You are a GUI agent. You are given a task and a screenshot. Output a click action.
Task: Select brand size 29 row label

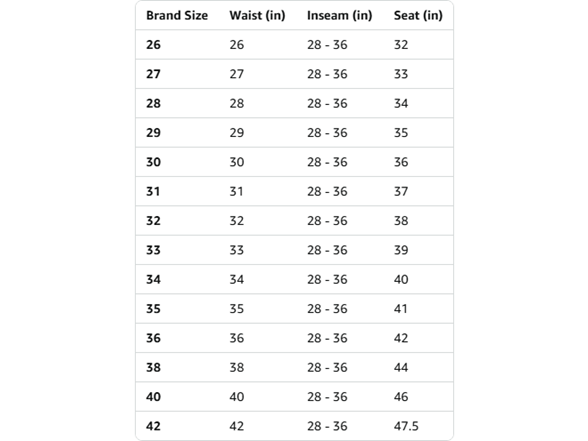point(153,133)
